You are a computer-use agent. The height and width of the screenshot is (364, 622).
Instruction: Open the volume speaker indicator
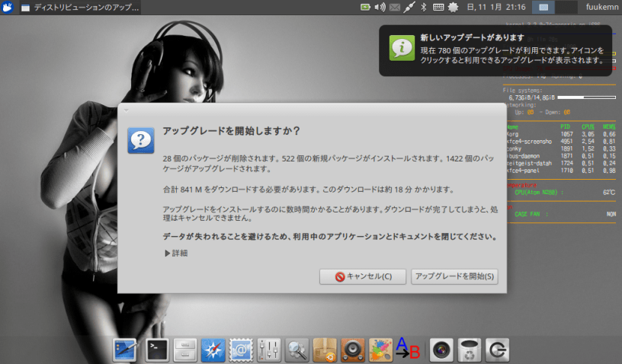tap(380, 7)
